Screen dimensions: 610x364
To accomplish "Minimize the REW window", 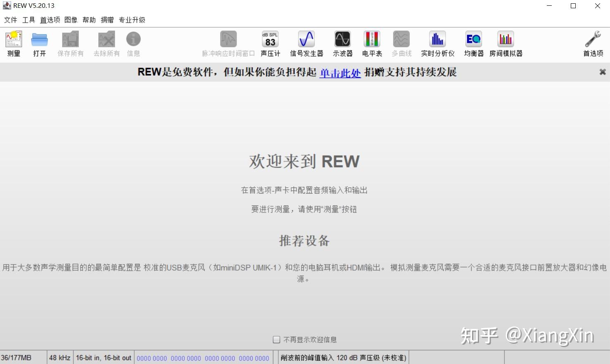I will coord(549,6).
